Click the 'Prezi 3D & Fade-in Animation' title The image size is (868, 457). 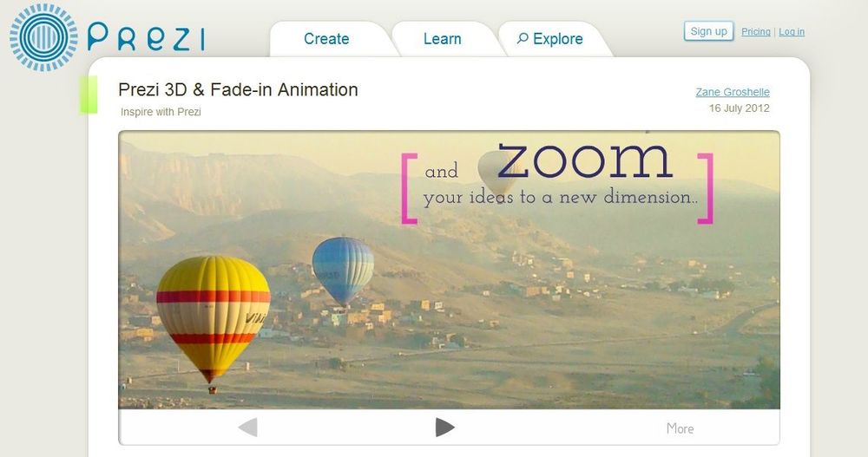pos(238,89)
